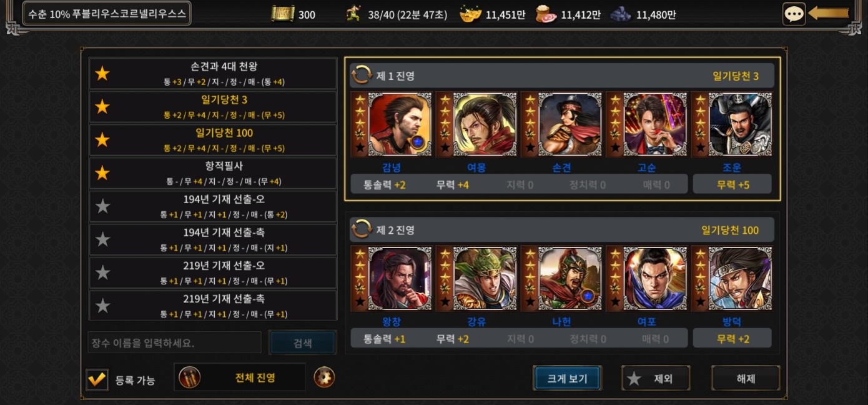
Task: Click the bullets icon beside 전체 진영
Action: coord(190,377)
